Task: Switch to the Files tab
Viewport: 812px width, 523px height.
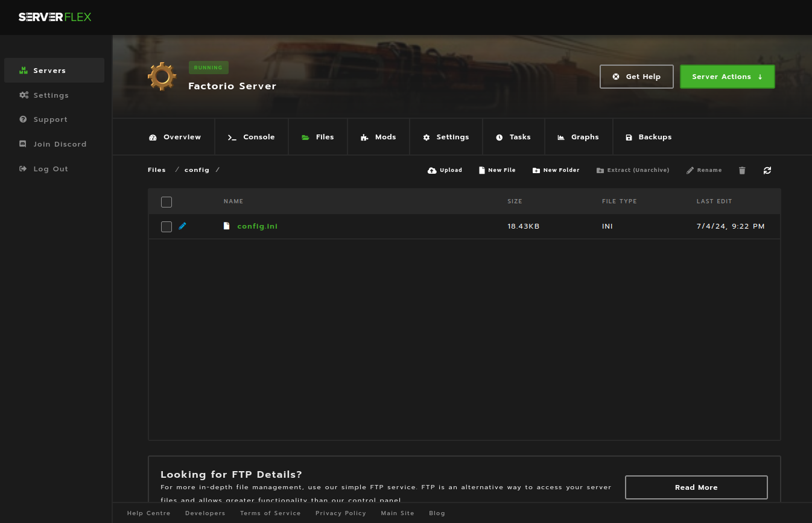Action: (319, 137)
